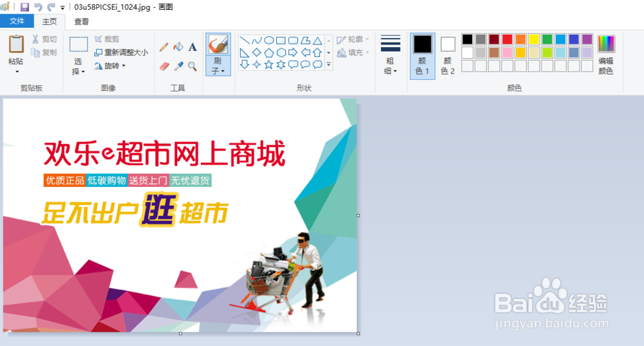
Task: Pick the pink palette swatch
Action: coord(507,53)
